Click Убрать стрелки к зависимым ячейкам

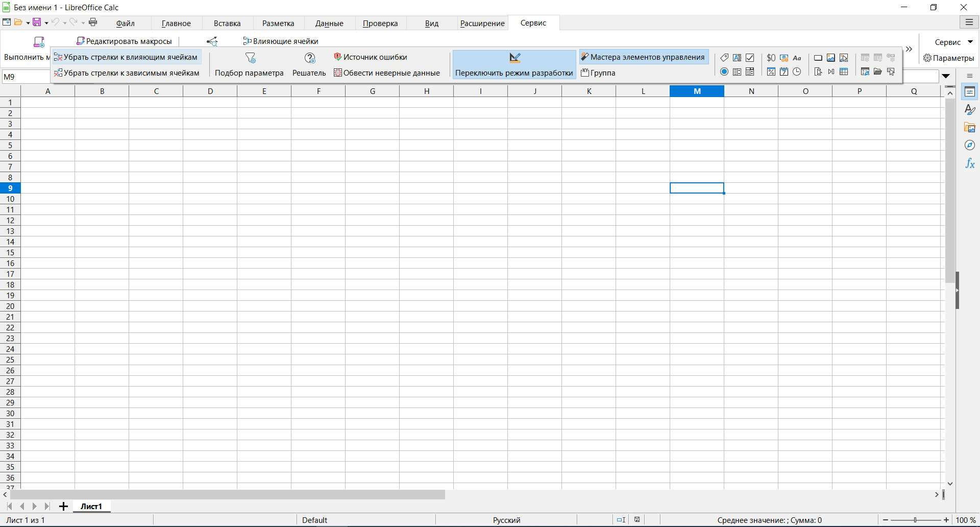(127, 73)
